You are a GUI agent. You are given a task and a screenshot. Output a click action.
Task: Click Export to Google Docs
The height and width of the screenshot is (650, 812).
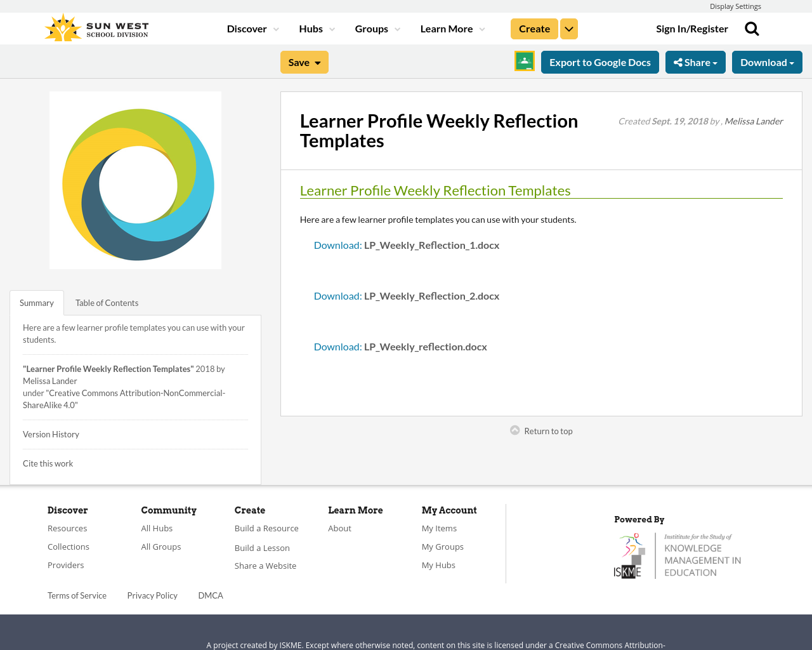pos(599,61)
